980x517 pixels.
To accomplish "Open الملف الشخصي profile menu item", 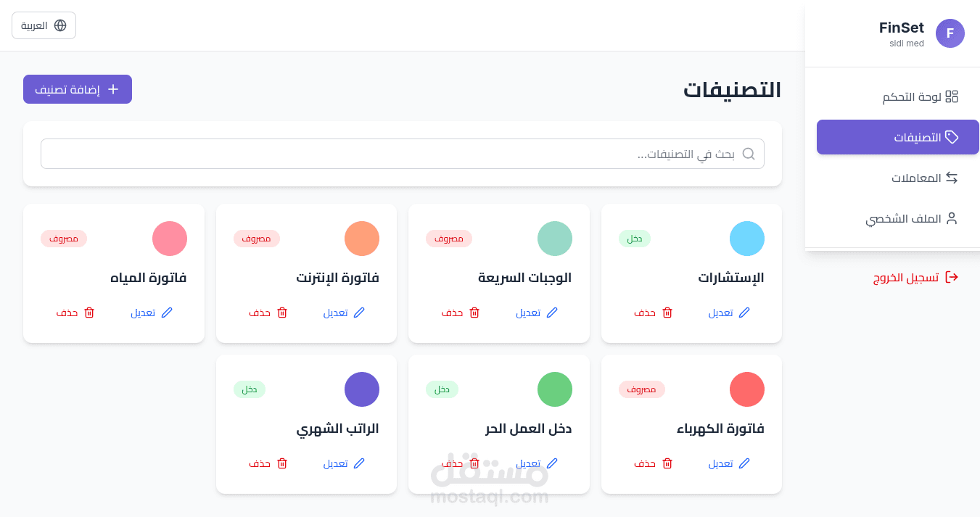I will pos(911,218).
